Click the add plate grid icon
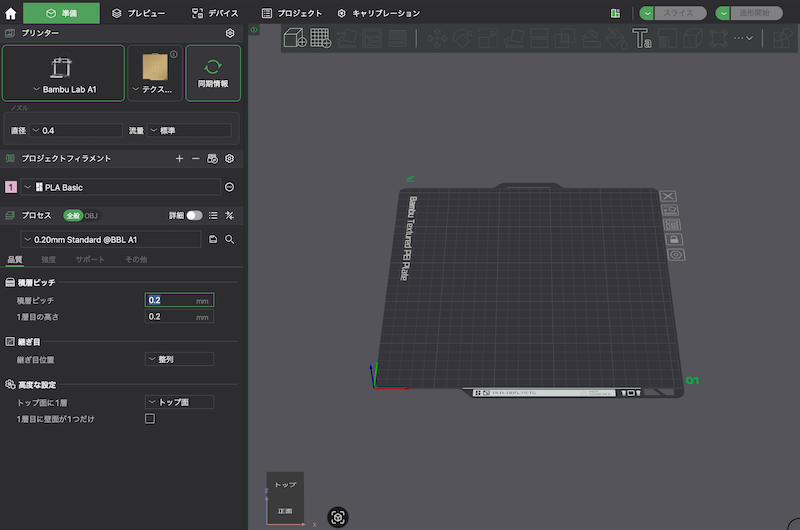Screen dimensions: 800x530 321,38
